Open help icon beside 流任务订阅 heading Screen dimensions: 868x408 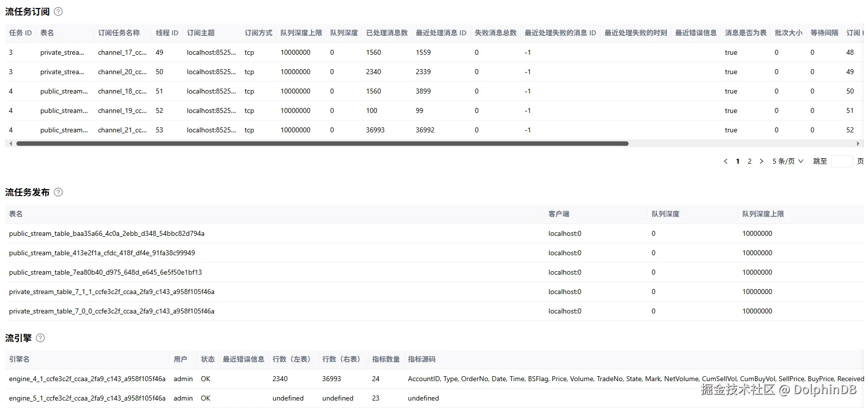click(58, 11)
